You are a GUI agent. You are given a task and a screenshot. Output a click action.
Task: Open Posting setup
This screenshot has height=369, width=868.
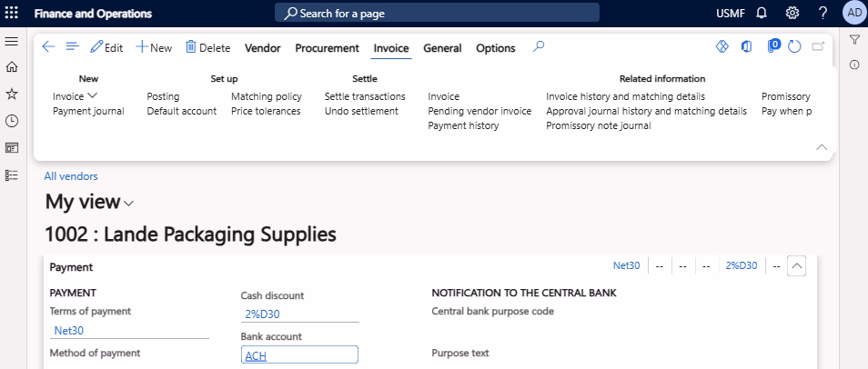click(163, 96)
